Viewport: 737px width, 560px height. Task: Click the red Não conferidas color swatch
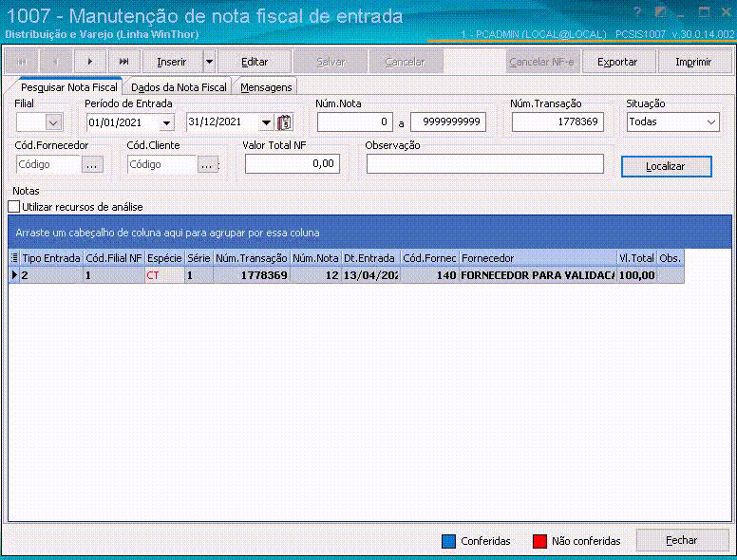pyautogui.click(x=539, y=541)
